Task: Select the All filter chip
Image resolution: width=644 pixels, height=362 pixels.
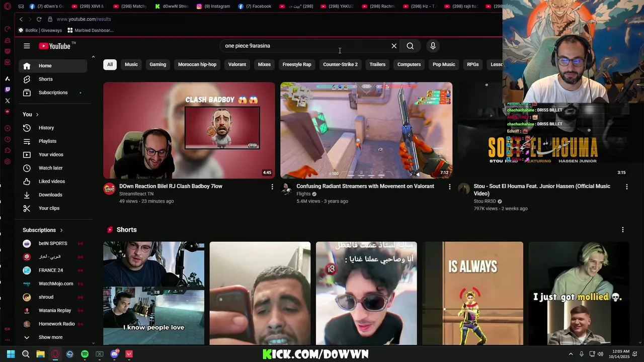Action: point(110,64)
